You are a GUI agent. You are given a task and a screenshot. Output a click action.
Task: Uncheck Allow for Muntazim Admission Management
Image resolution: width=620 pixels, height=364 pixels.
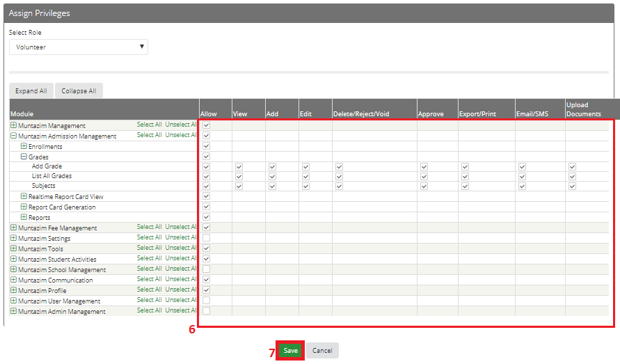(207, 135)
